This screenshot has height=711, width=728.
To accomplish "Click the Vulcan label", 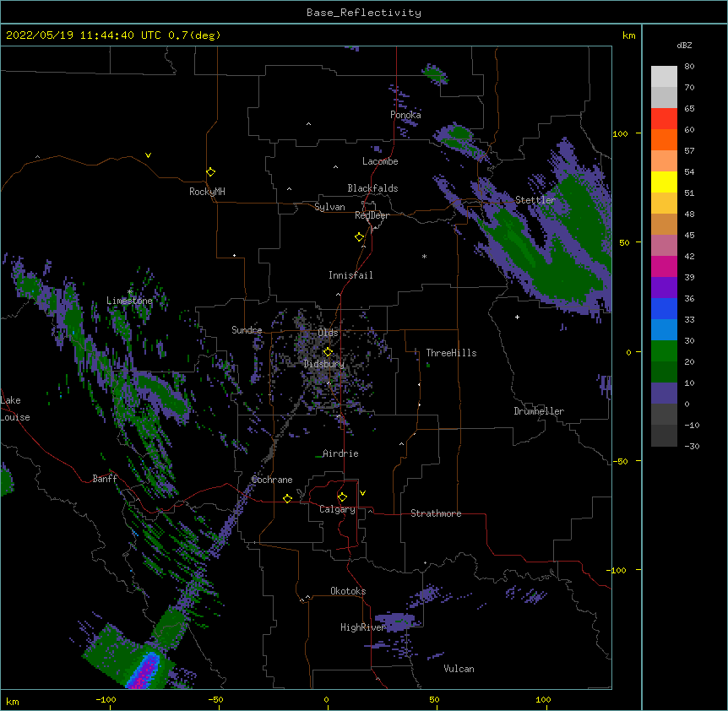I will [x=459, y=669].
